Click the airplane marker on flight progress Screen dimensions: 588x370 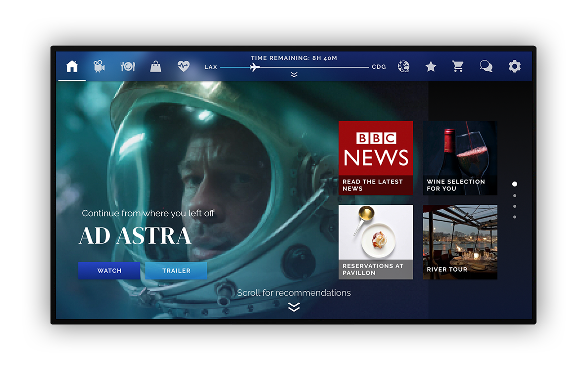pos(254,67)
